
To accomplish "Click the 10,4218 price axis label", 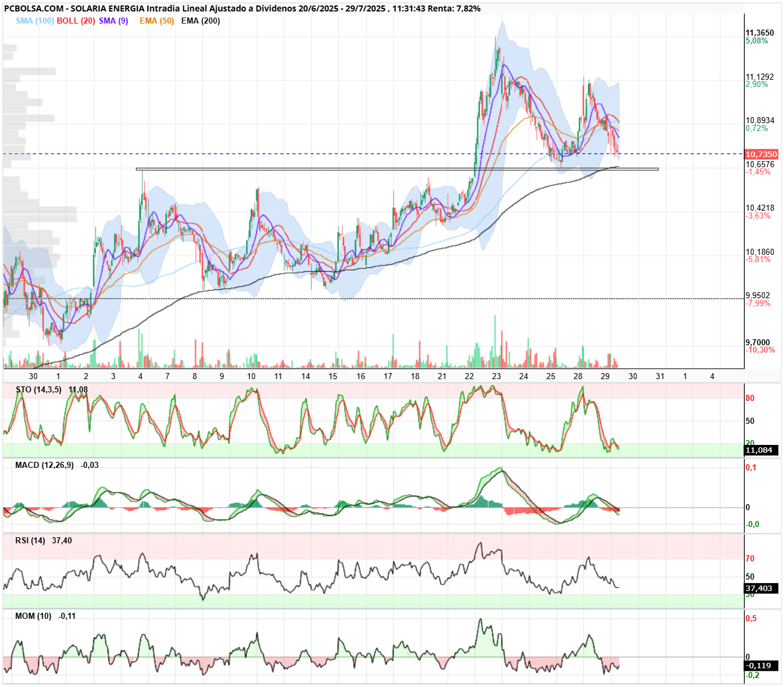I will 760,208.
